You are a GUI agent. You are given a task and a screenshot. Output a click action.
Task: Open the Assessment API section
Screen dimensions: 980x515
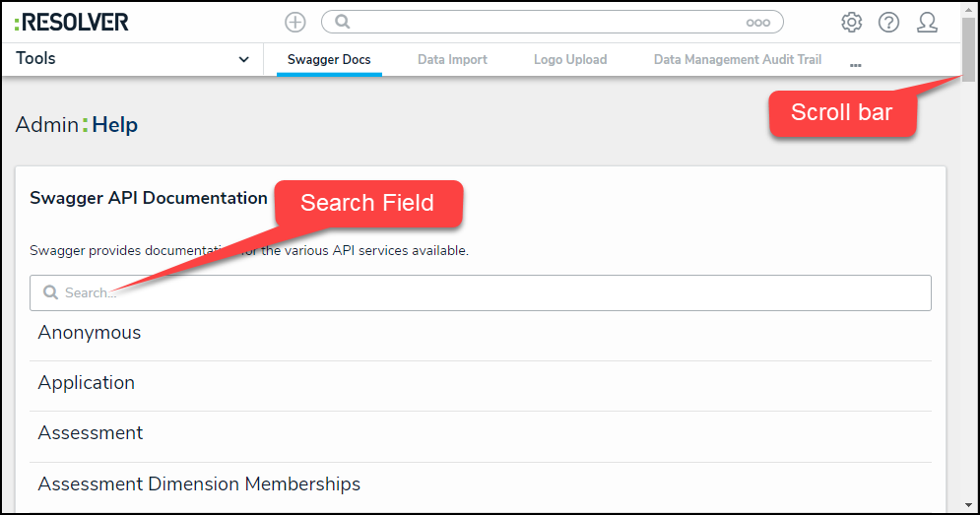coord(91,433)
